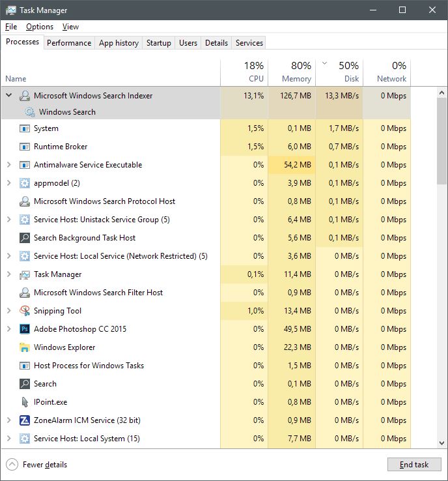Click the scrollbar up arrow
This screenshot has height=481, width=448.
pos(441,93)
